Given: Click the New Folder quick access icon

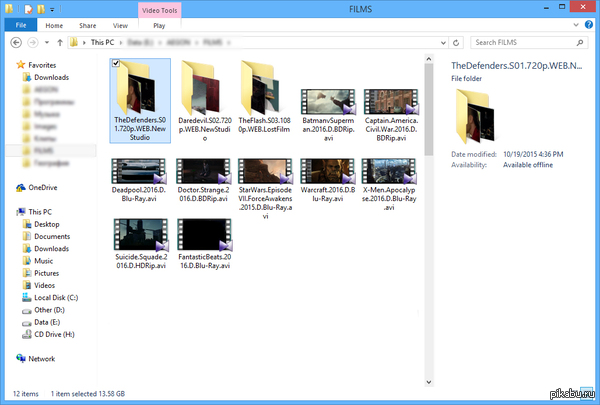Looking at the screenshot, I should click(41, 9).
